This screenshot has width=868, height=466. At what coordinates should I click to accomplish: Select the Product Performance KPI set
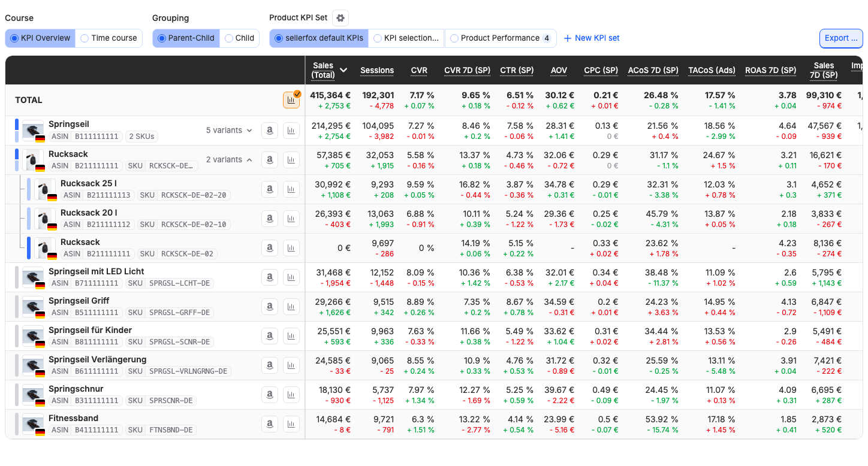(x=501, y=38)
